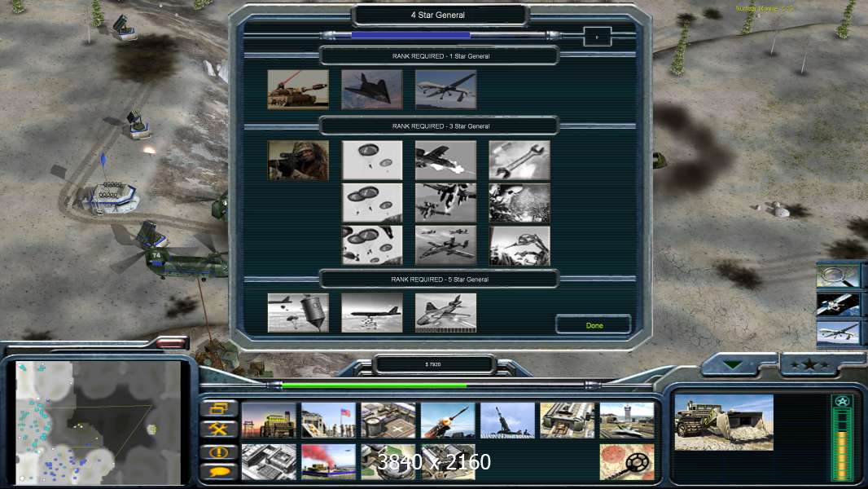Build the Cold Fusion Reactor
This screenshot has width=868, height=489.
269,421
